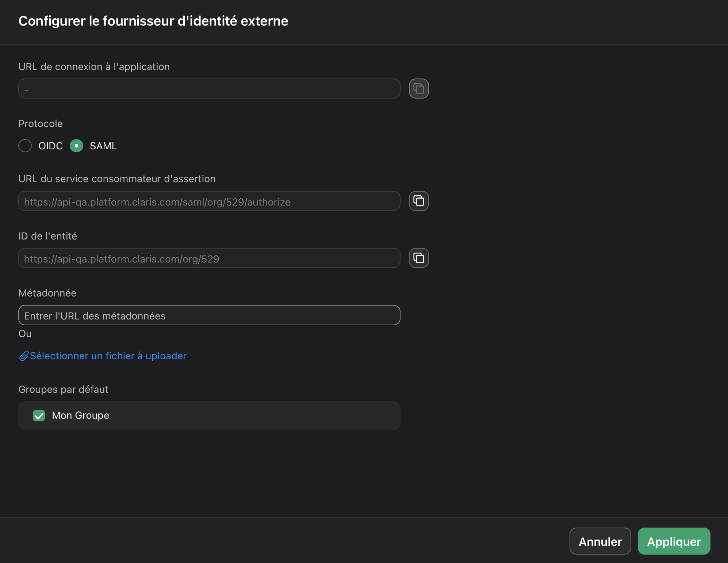
Task: Click the attachment icon under the Ou label
Action: pyautogui.click(x=24, y=356)
